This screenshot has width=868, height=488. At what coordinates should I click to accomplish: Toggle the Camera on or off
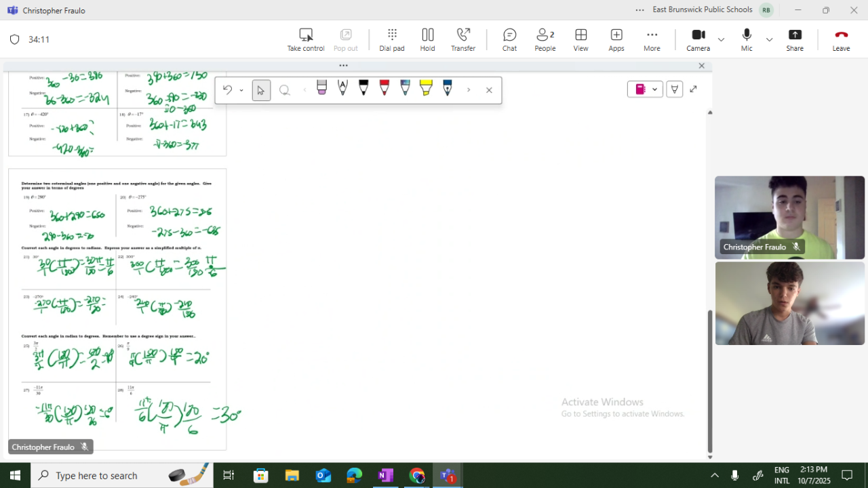point(698,40)
